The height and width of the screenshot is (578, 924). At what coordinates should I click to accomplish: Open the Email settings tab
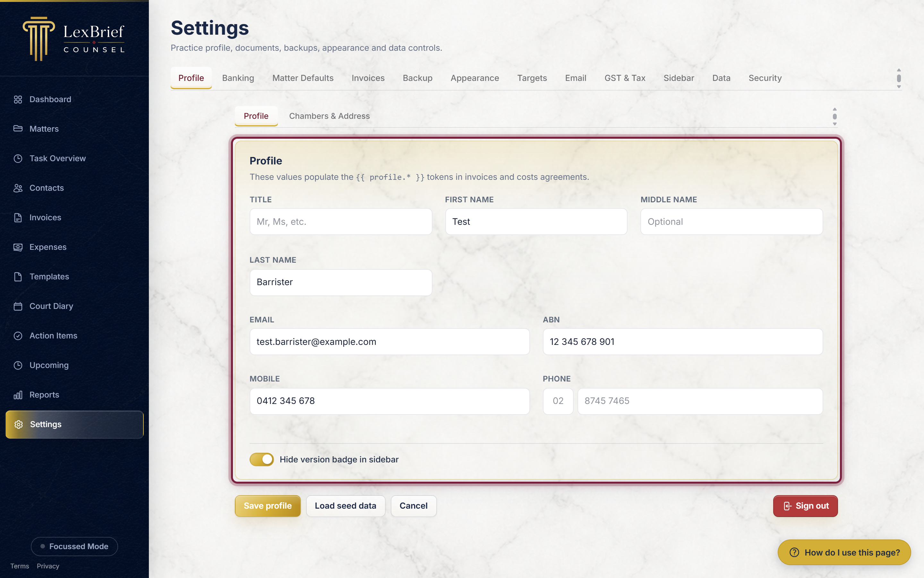[575, 78]
